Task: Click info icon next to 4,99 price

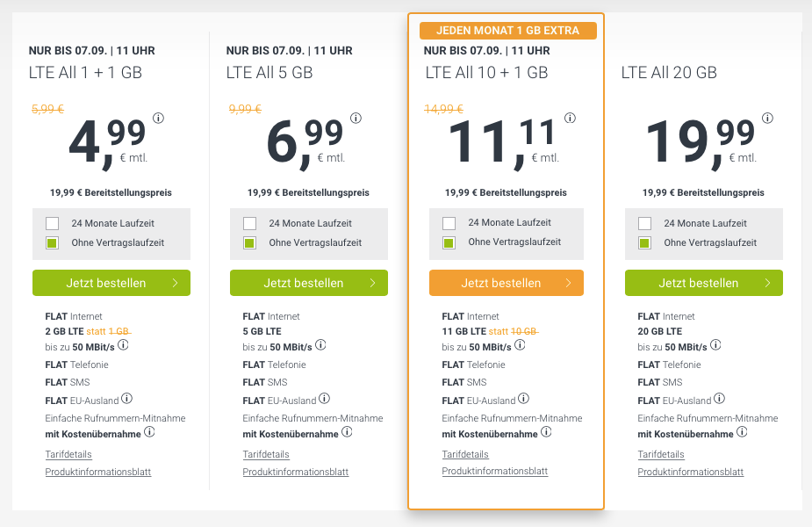Action: click(159, 119)
